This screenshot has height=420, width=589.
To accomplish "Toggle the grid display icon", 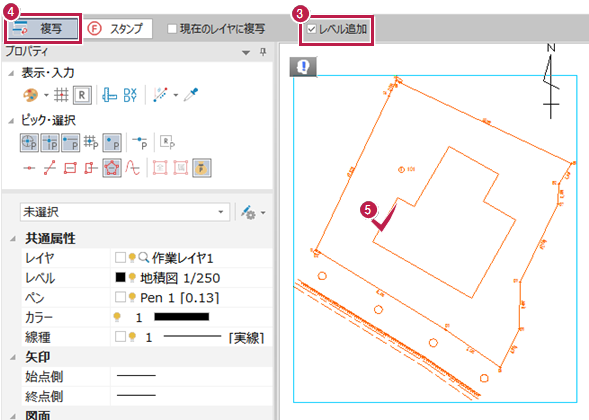I will (61, 95).
